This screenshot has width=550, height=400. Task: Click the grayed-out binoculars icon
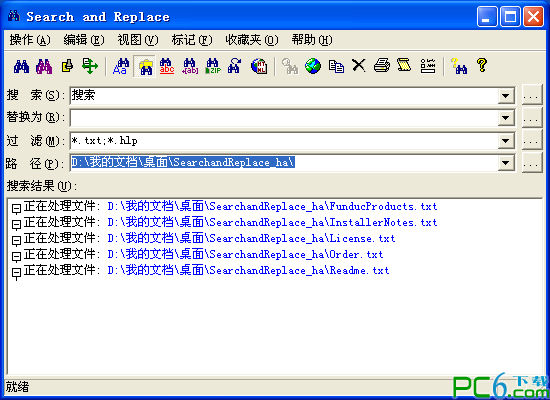(290, 66)
